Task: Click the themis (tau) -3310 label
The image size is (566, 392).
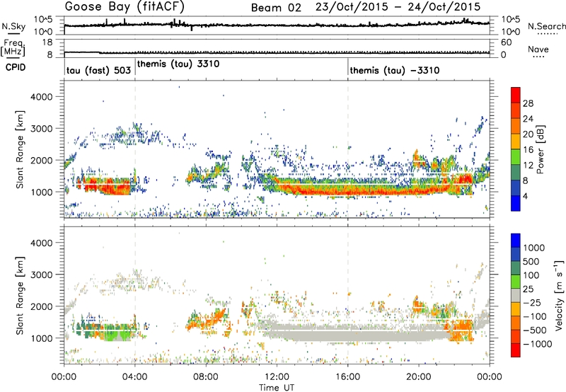Action: (x=395, y=70)
